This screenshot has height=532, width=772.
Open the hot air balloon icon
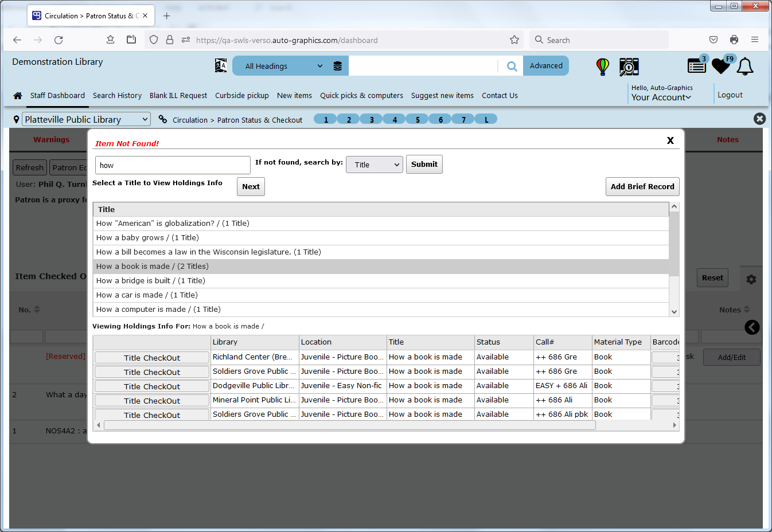tap(602, 66)
